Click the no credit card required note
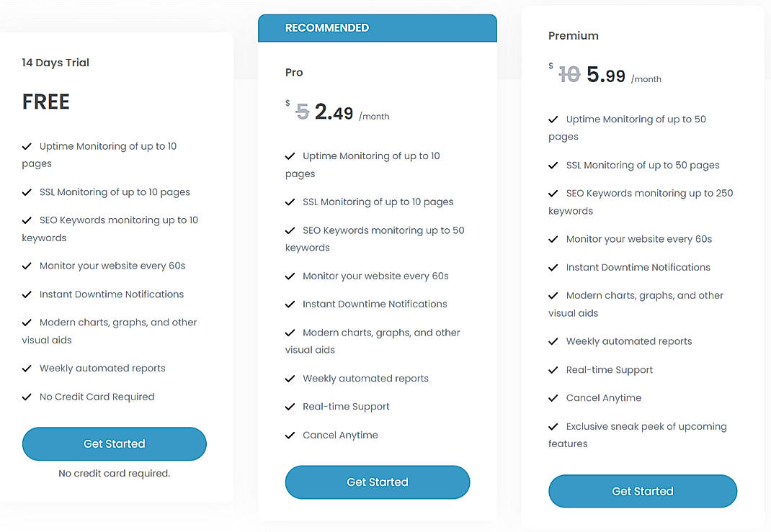This screenshot has height=532, width=771. coord(114,473)
